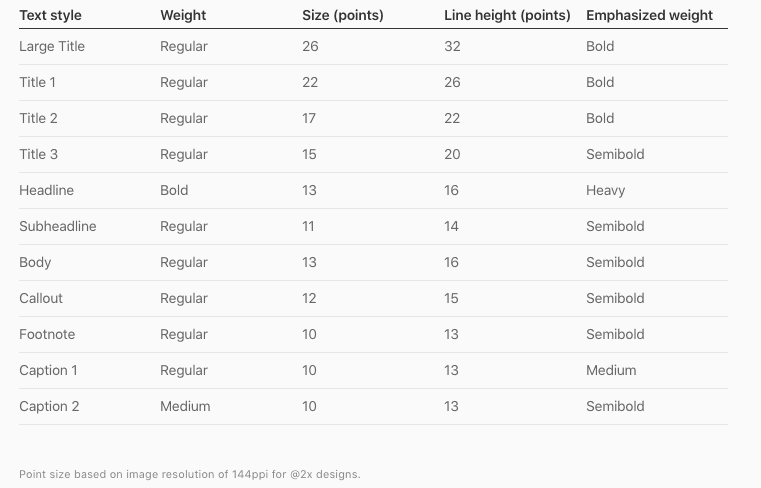The height and width of the screenshot is (488, 761).
Task: Click the Emphasized weight column header
Action: (649, 15)
